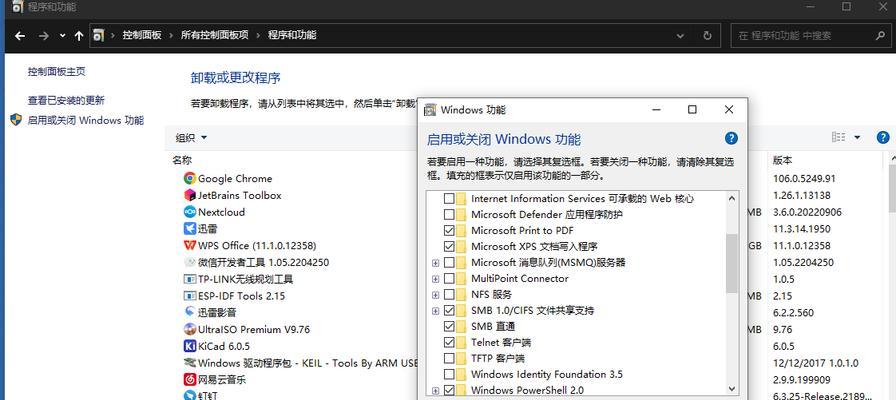Click the refresh icon in address bar
Viewport: 896px width, 400px height.
[x=707, y=35]
